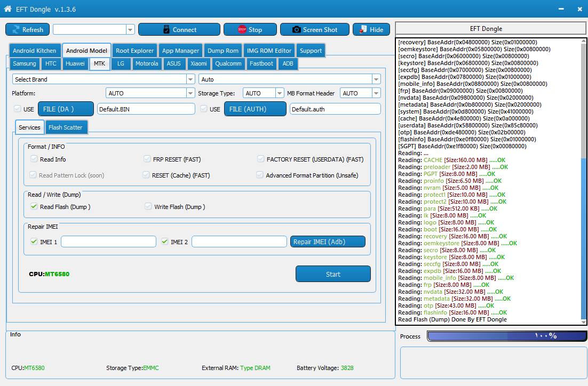Click the Default.BIN file field
The image size is (588, 386).
point(146,109)
